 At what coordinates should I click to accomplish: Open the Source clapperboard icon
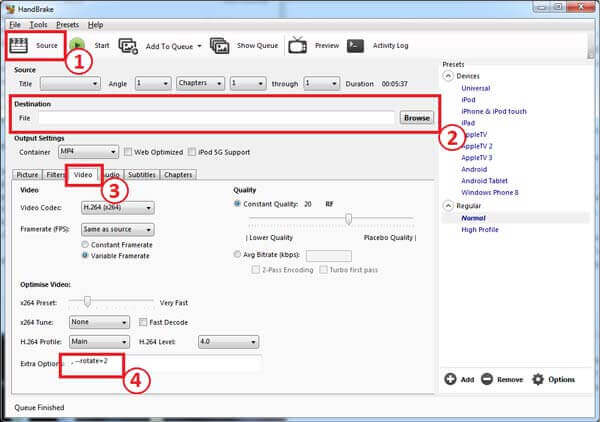[18, 46]
